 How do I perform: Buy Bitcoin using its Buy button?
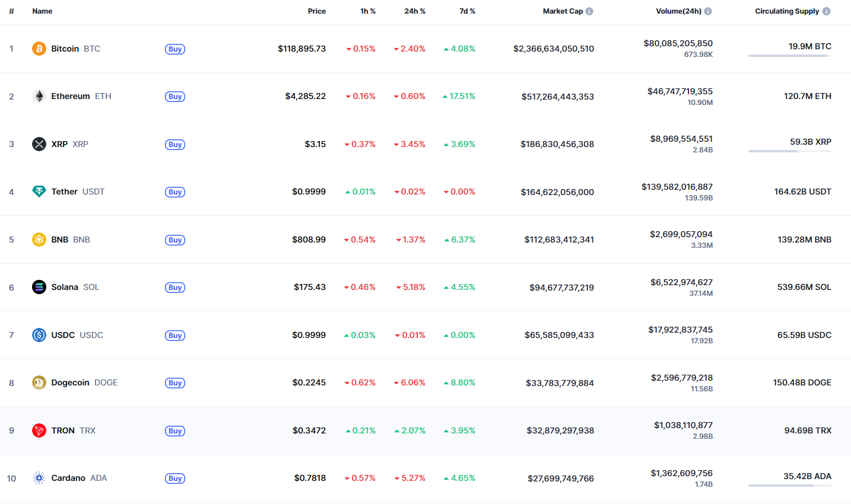click(x=175, y=49)
